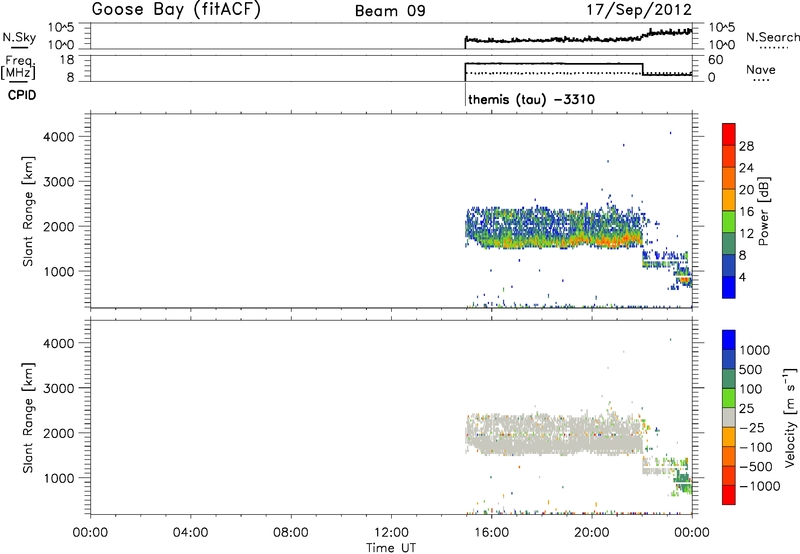Click 'themis (tau) -3310' text
800x554 pixels.
[x=531, y=99]
